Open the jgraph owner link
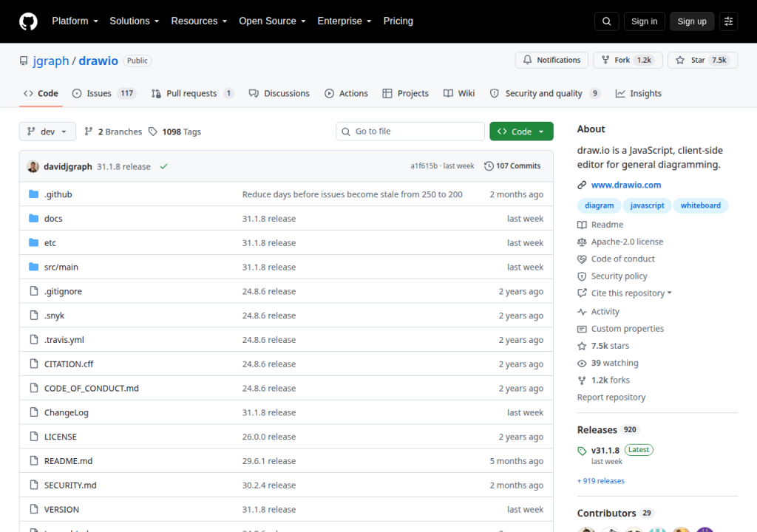 click(51, 61)
